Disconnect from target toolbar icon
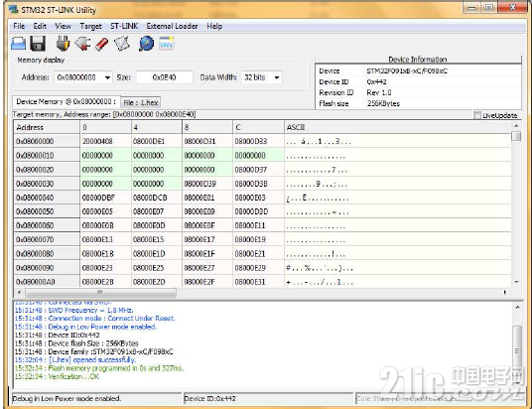The height and width of the screenshot is (409, 532). click(x=82, y=44)
